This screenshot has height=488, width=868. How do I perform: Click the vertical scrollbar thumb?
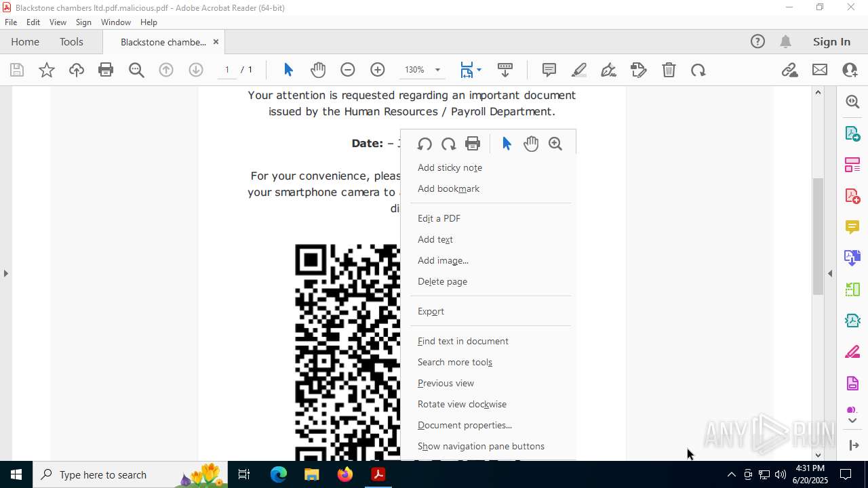pos(818,236)
